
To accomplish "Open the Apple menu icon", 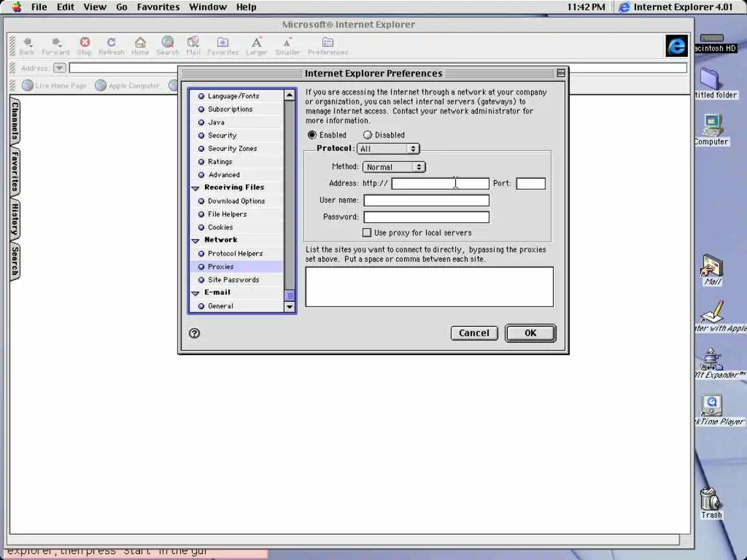I will click(x=17, y=6).
